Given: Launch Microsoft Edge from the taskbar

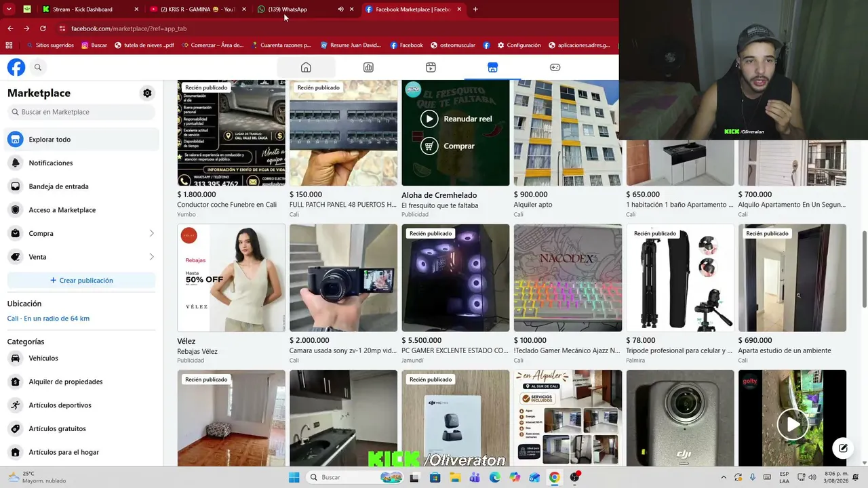Looking at the screenshot, I should pyautogui.click(x=494, y=477).
